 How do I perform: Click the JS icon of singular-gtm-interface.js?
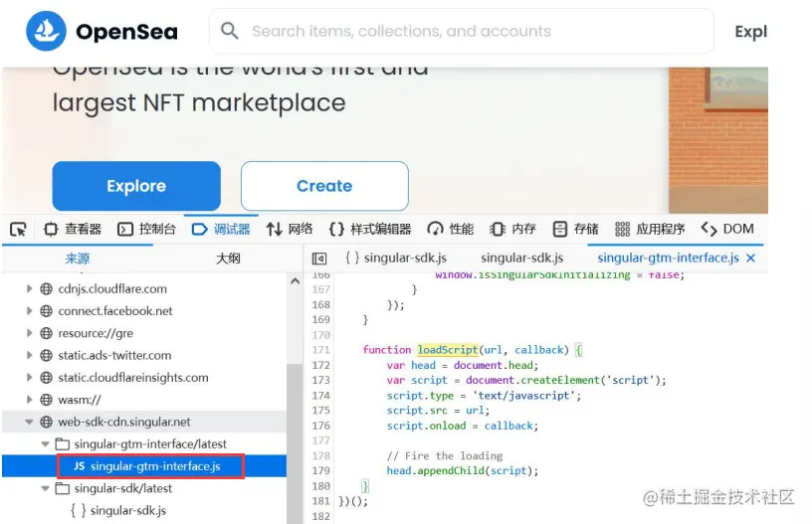[x=80, y=466]
